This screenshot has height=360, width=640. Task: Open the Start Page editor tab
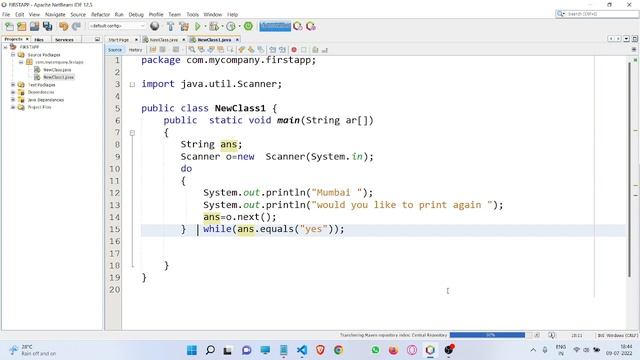pos(119,40)
